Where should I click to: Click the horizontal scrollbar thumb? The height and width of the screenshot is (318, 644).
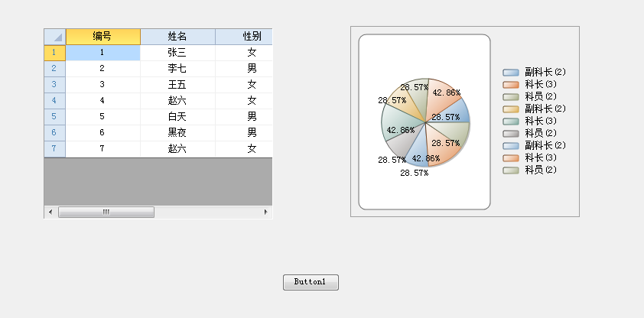coord(106,213)
